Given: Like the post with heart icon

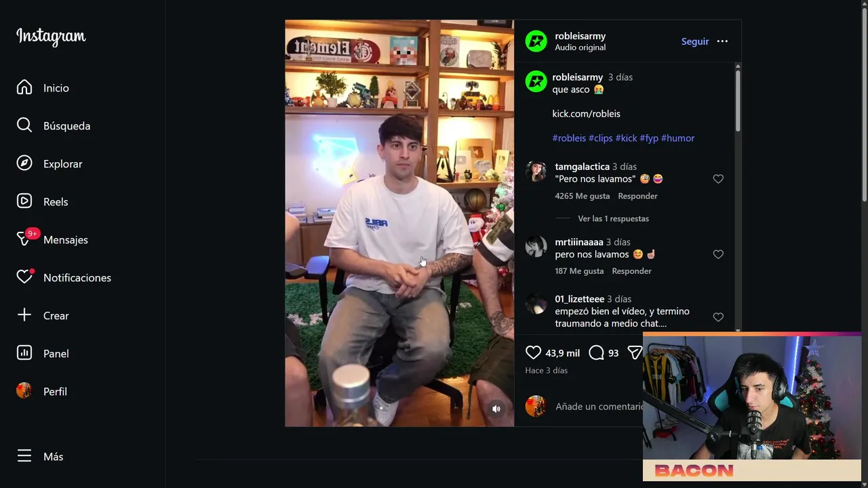Looking at the screenshot, I should (534, 352).
